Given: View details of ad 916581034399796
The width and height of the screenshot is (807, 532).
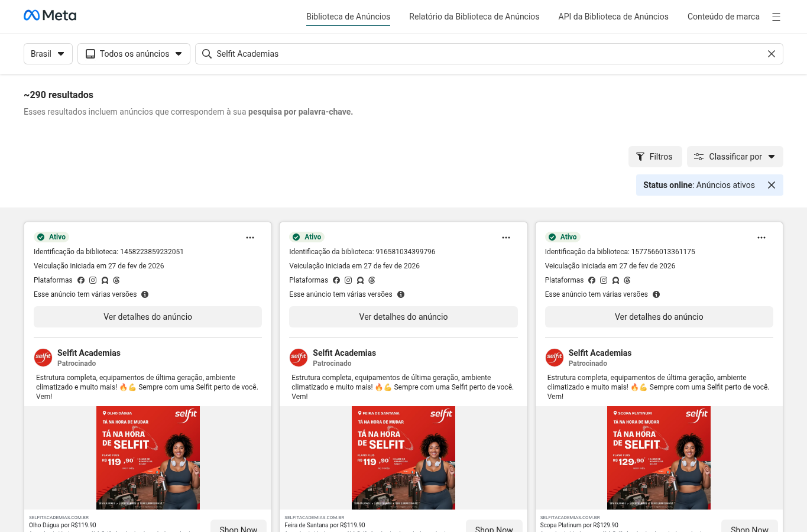Looking at the screenshot, I should coord(403,317).
